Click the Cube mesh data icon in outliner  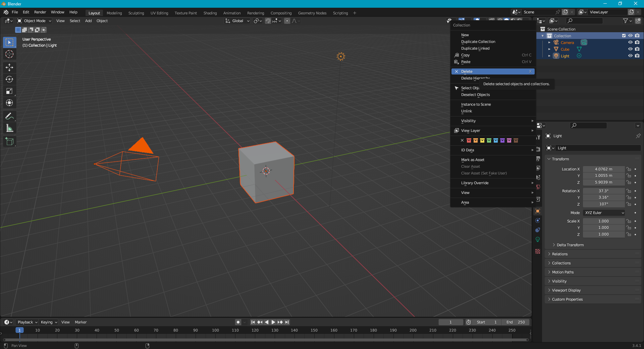click(579, 49)
